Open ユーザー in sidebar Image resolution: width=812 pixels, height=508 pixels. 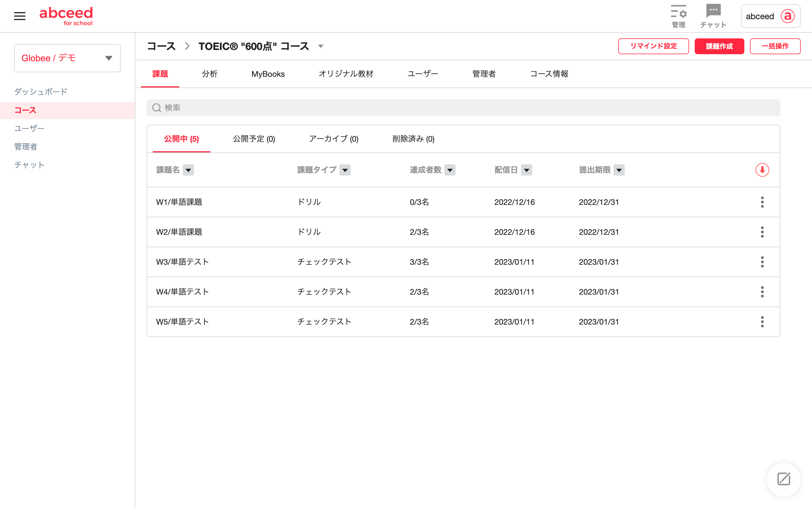29,128
